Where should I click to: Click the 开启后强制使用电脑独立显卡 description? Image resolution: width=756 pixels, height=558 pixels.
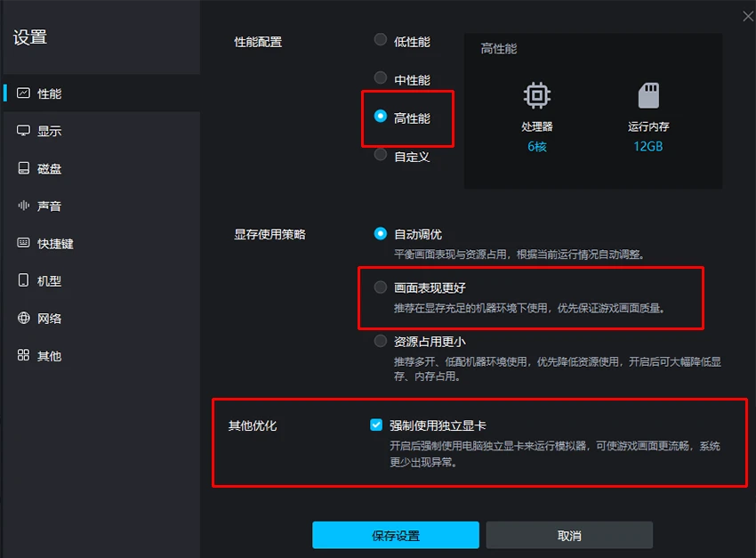coord(554,454)
